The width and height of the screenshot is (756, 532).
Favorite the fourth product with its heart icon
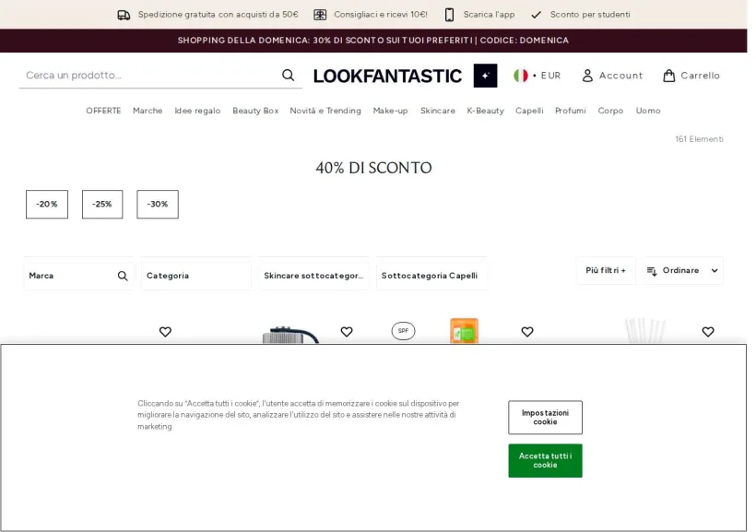point(708,332)
